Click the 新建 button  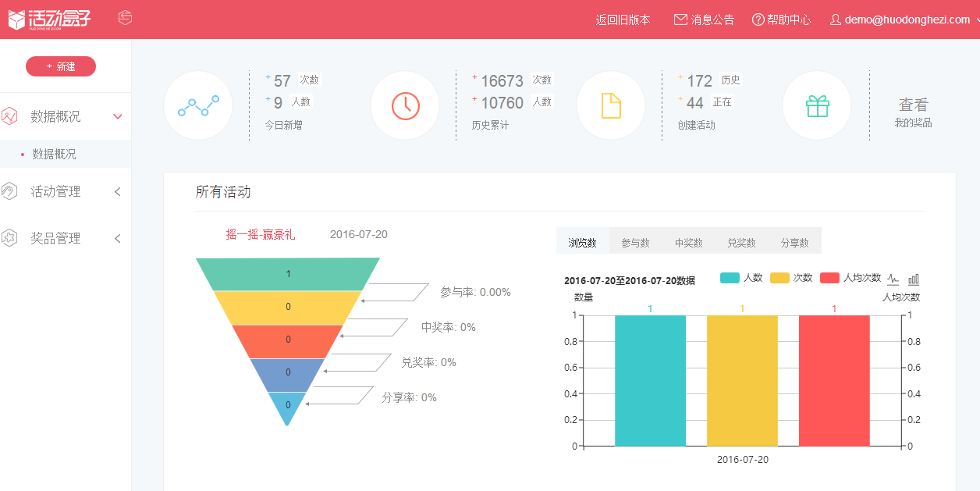click(x=61, y=66)
